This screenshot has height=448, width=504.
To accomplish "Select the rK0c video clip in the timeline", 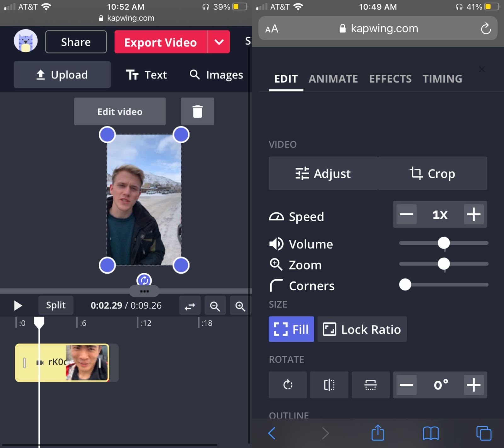I will (63, 362).
